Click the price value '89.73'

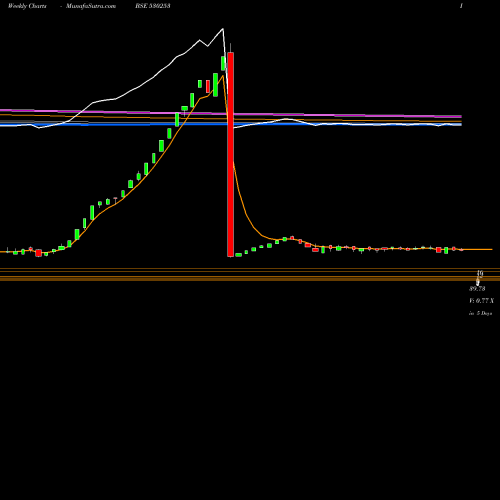(477, 289)
